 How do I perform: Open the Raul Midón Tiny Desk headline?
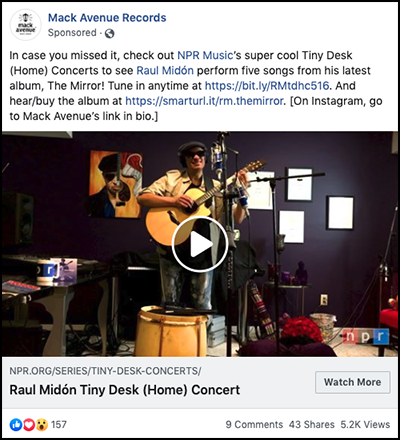125,390
